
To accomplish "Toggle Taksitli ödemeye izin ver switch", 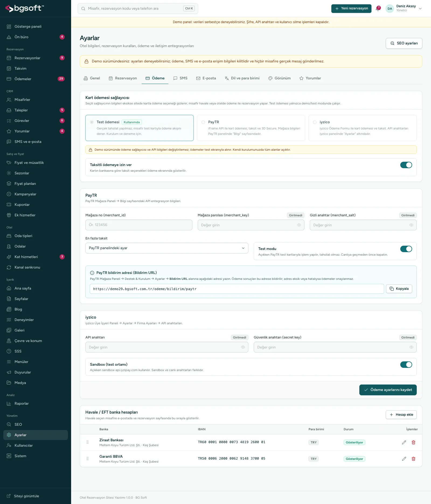I will (406, 165).
